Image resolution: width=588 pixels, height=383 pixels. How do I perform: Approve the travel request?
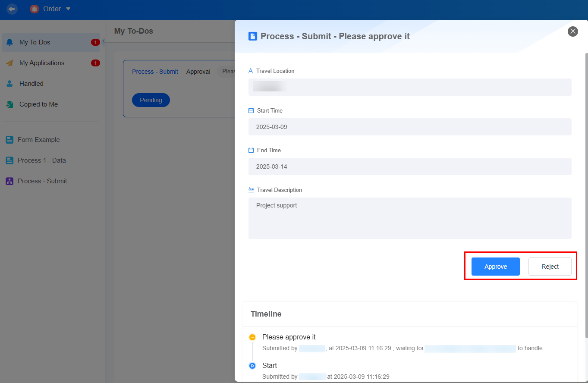point(496,267)
